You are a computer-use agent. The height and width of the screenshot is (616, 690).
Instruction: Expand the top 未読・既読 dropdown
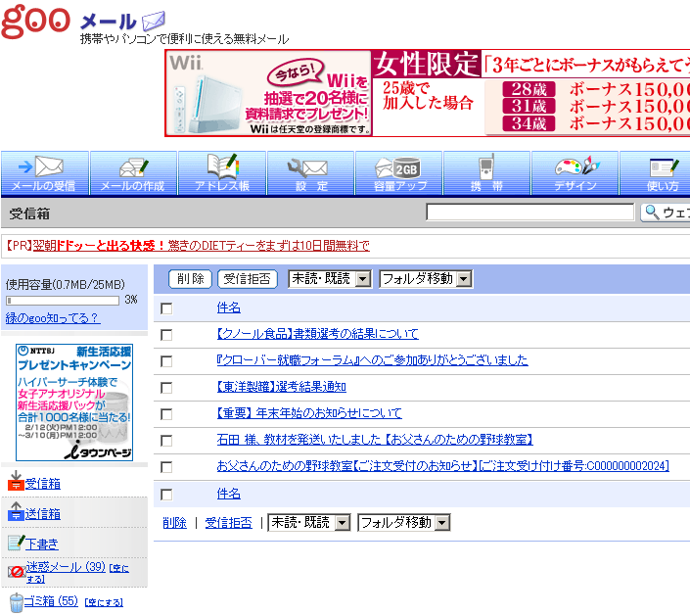[x=330, y=279]
